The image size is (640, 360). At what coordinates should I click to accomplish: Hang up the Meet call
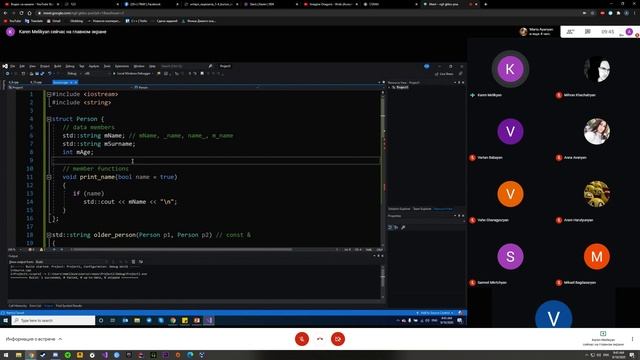point(320,339)
